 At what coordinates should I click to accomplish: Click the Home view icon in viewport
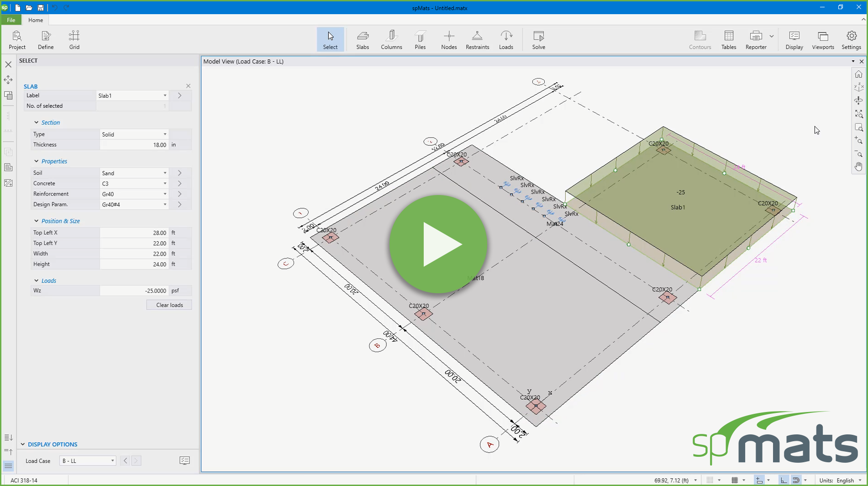(858, 74)
